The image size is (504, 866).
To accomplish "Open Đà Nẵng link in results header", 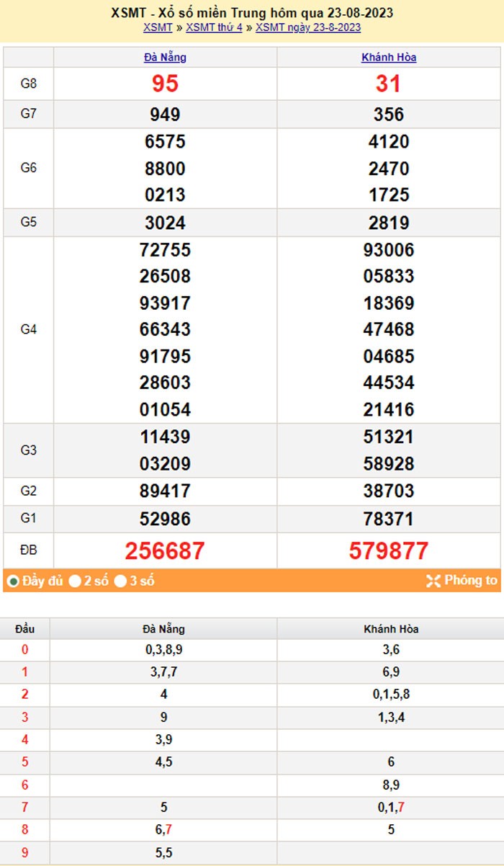I will pyautogui.click(x=165, y=58).
